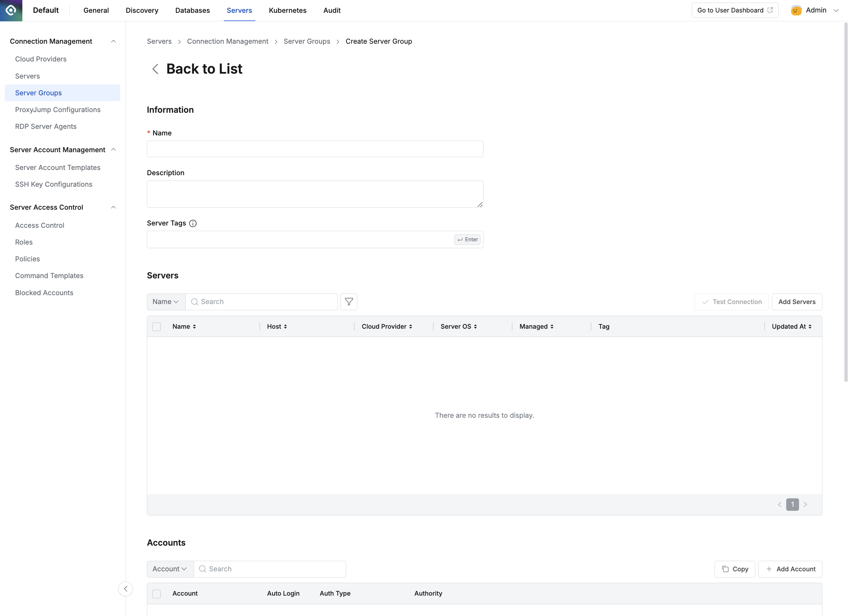Switch to the Kubernetes tab
The image size is (848, 616).
pos(287,11)
